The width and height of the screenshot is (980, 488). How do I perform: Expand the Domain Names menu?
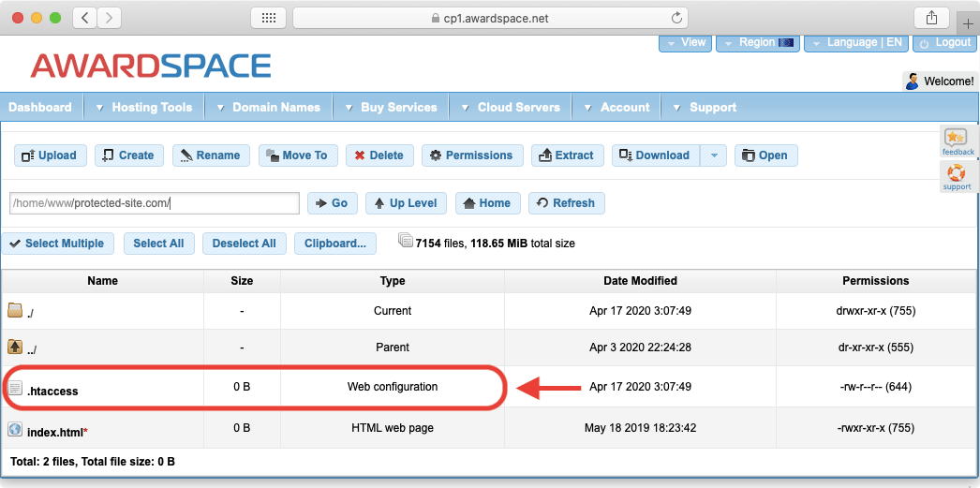point(269,108)
